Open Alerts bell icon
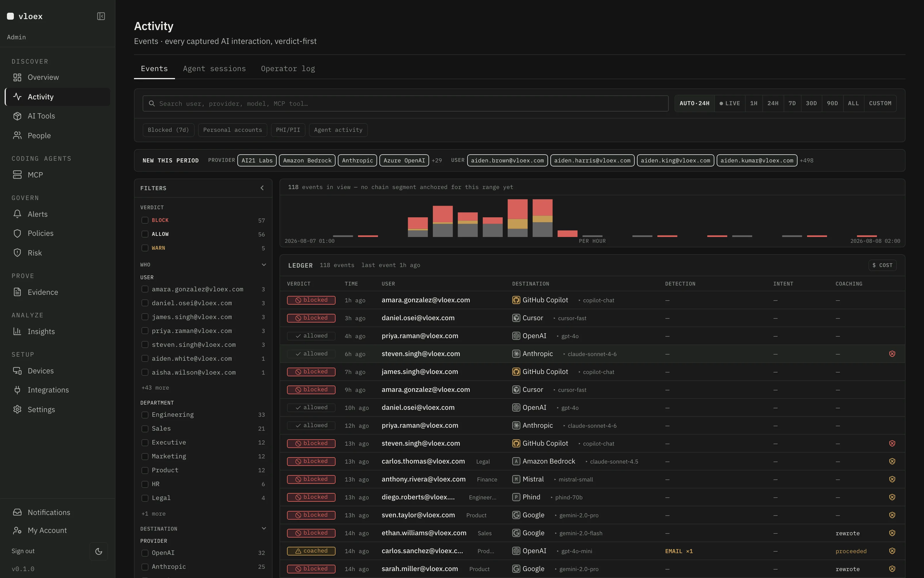 coord(17,214)
